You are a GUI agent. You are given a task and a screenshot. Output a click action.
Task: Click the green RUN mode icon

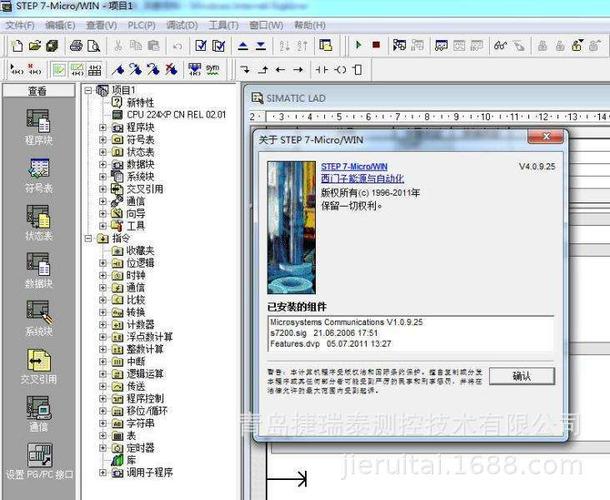358,45
